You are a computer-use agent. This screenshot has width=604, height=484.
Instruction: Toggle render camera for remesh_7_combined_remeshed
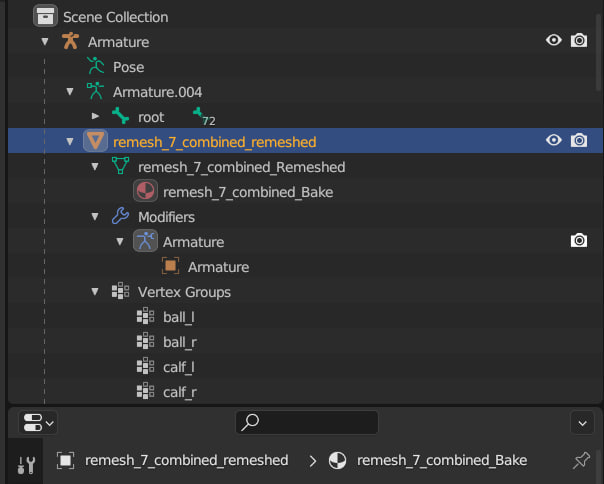click(579, 141)
